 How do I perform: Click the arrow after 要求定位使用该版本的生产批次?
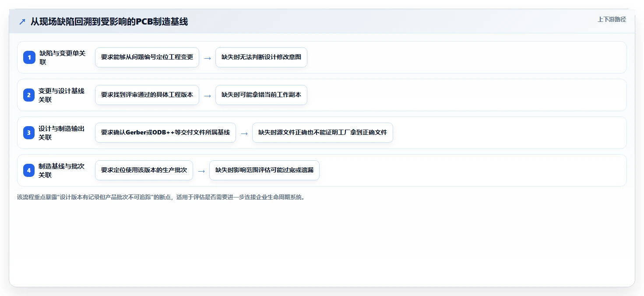click(x=201, y=171)
